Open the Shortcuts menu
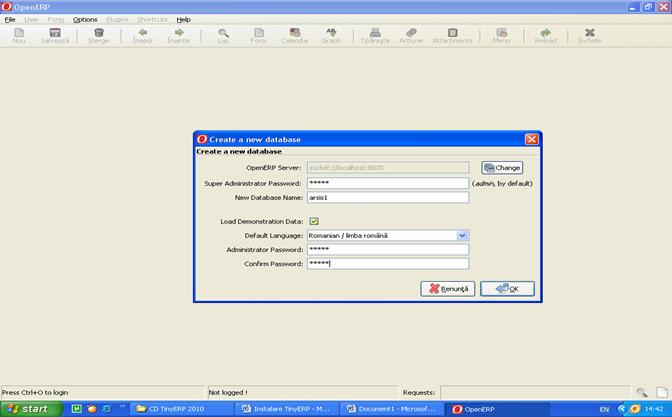The height and width of the screenshot is (417, 672). point(152,20)
